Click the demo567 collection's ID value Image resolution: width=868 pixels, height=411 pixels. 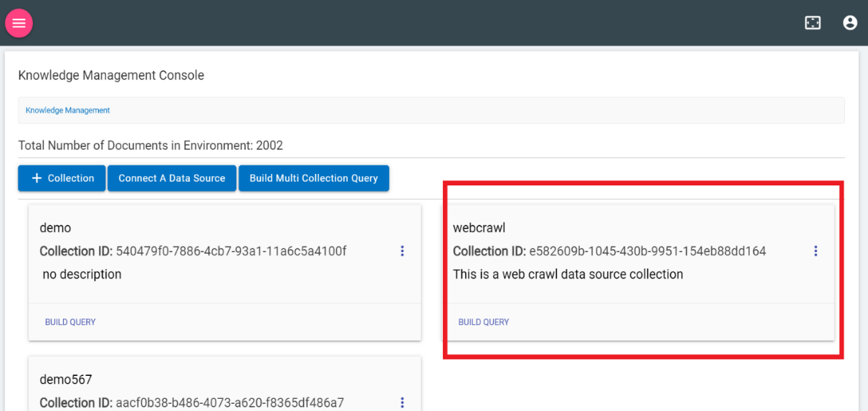229,403
